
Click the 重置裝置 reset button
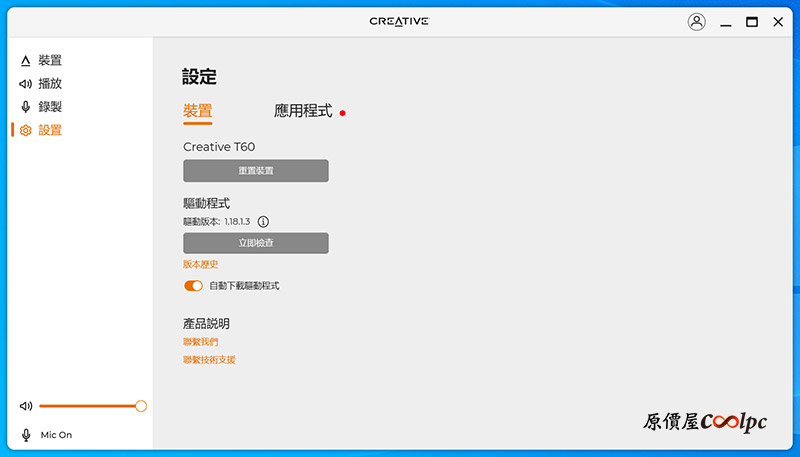(256, 171)
